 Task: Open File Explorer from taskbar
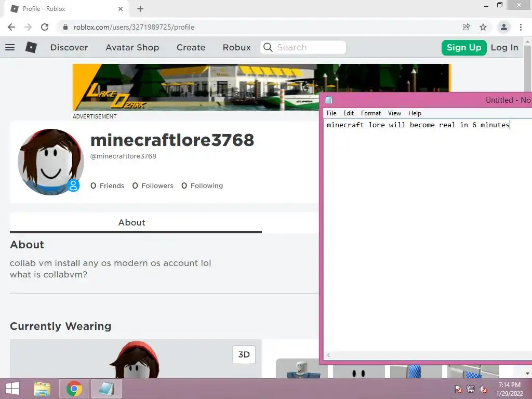[42, 389]
